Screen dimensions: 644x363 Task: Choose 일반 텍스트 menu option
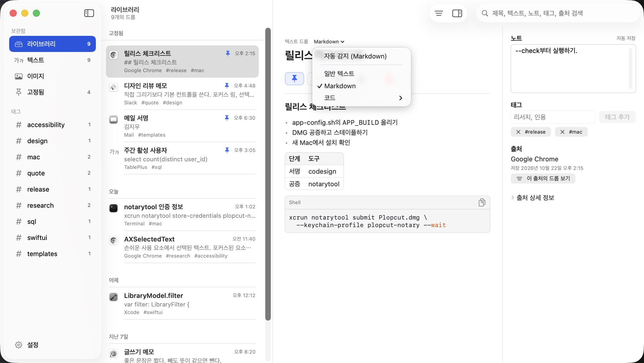click(361, 73)
